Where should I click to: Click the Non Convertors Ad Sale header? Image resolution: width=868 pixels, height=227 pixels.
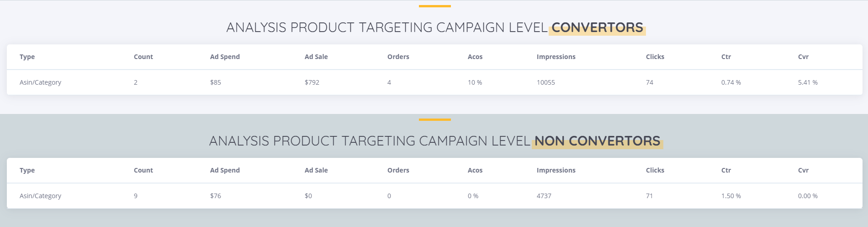(x=316, y=170)
